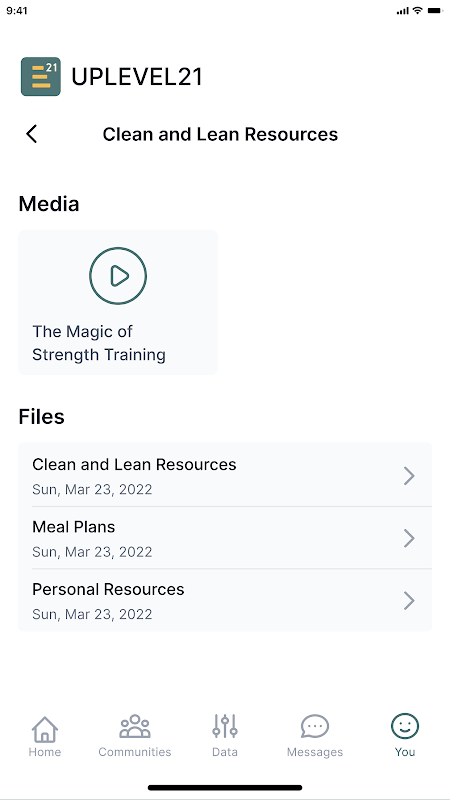Open the Data sliders icon
Viewport: 450px width, 800px height.
225,726
